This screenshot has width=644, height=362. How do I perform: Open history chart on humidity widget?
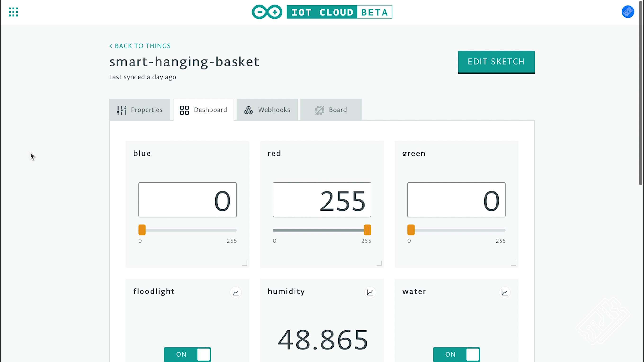pos(370,292)
